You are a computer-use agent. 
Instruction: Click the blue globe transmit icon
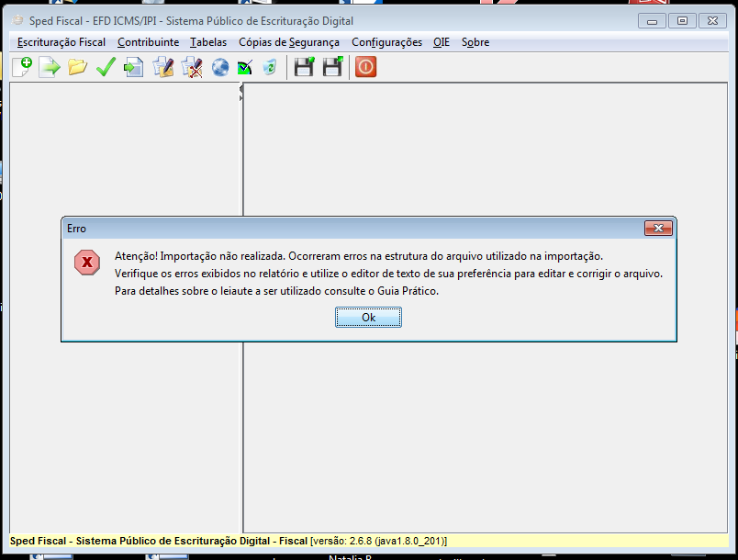pos(220,67)
